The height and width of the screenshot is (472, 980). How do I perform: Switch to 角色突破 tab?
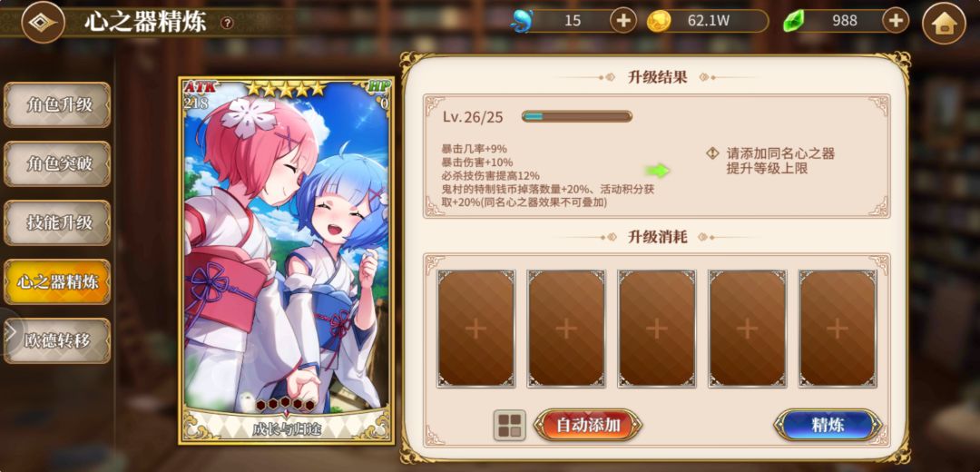point(57,163)
